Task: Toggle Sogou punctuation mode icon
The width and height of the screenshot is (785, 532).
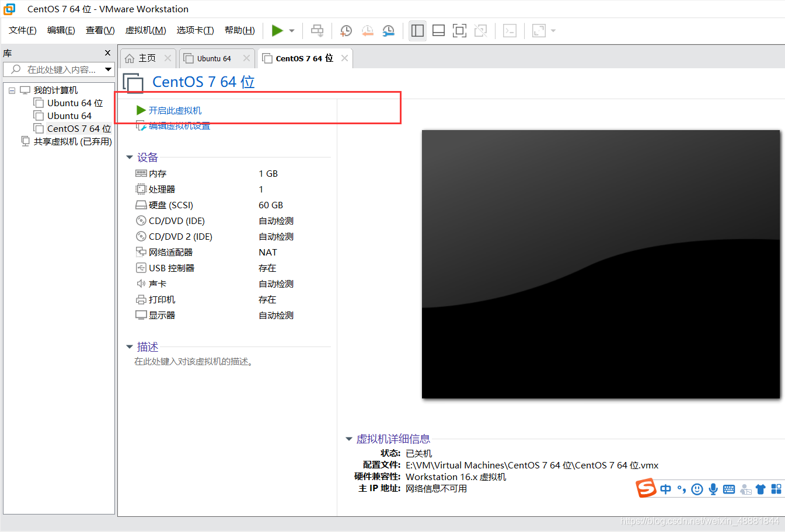Action: coord(682,489)
